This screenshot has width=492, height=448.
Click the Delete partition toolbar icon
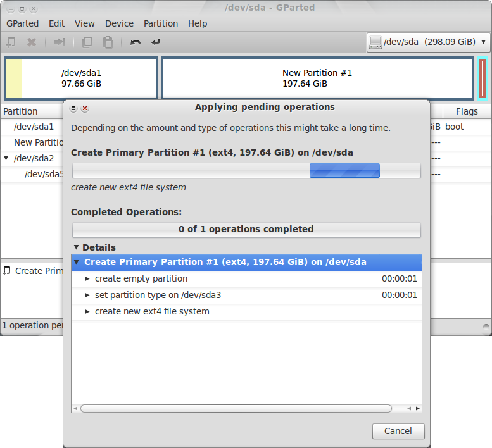coord(32,42)
